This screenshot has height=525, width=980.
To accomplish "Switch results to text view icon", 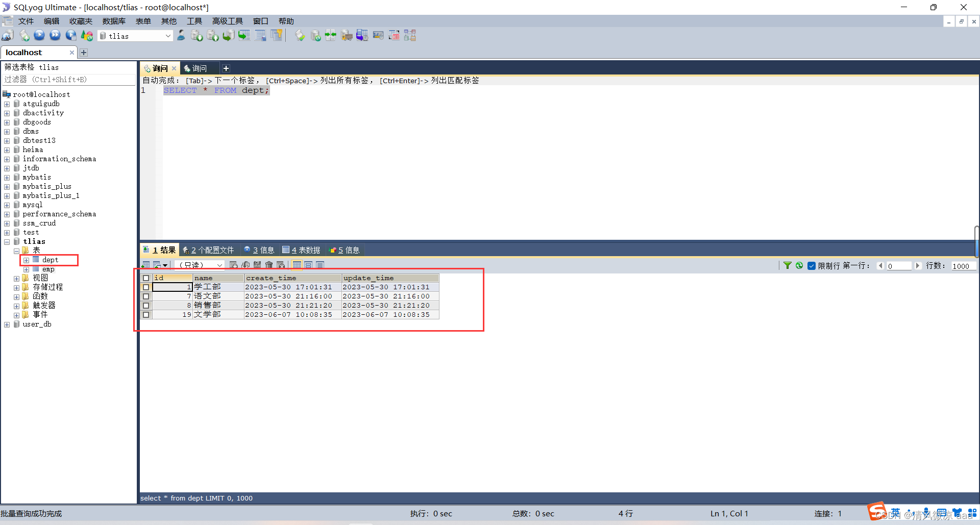I will 320,265.
